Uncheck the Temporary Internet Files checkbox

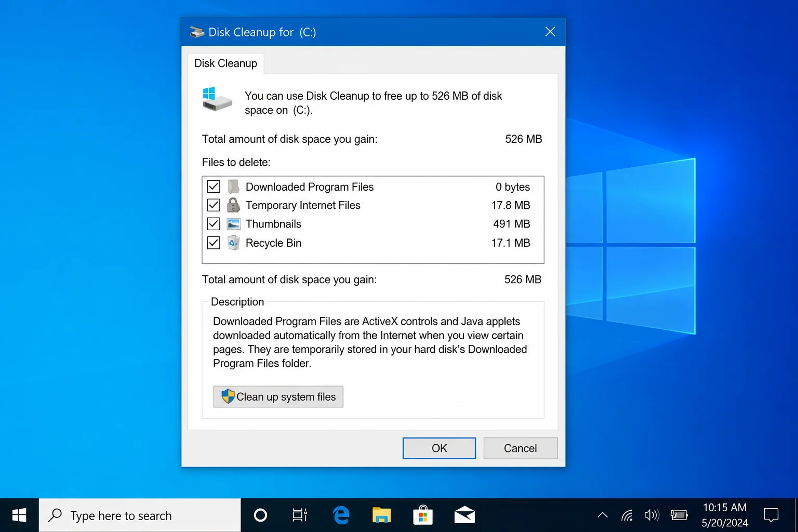(214, 205)
